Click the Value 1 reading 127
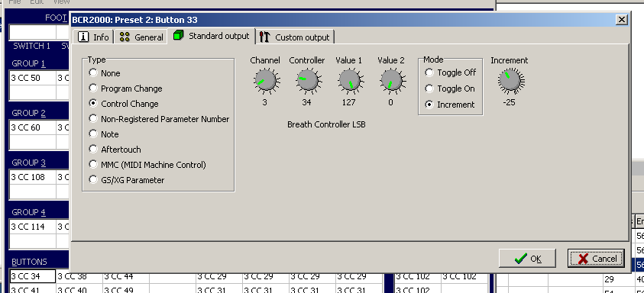Screen dimensions: 644x293 click(x=348, y=102)
